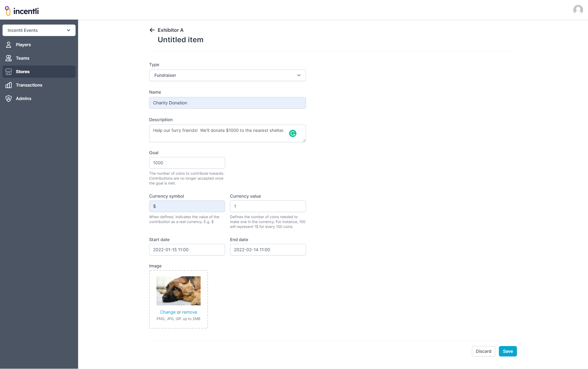The width and height of the screenshot is (588, 369).
Task: Save the fundraiser item
Action: pos(507,351)
